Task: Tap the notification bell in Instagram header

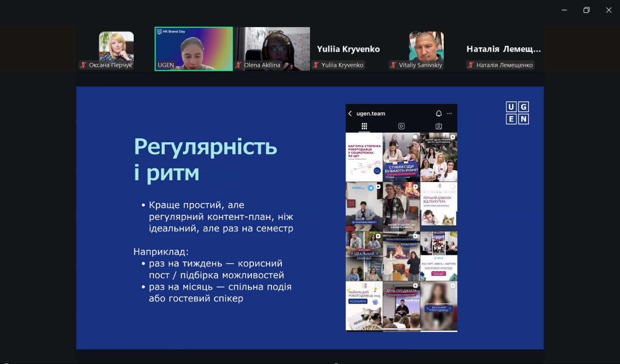Action: [438, 114]
